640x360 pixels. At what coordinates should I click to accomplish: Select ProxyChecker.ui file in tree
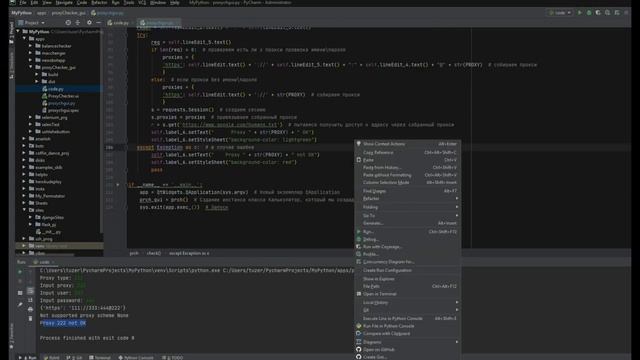point(60,96)
